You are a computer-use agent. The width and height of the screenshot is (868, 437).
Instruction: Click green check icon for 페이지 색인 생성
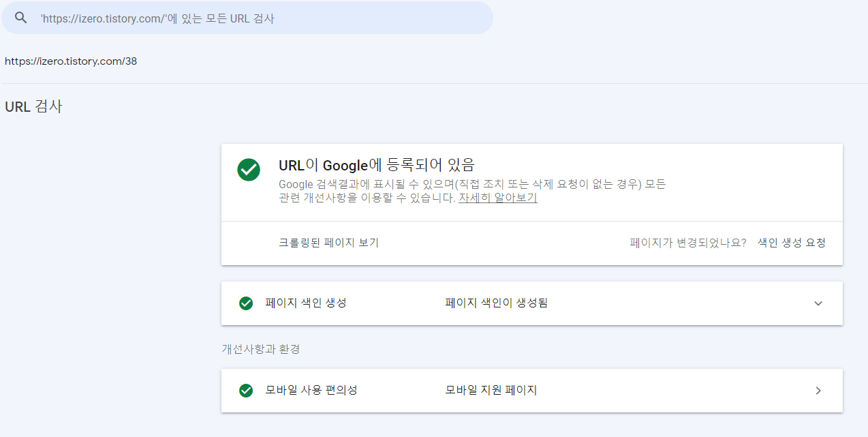tap(246, 303)
